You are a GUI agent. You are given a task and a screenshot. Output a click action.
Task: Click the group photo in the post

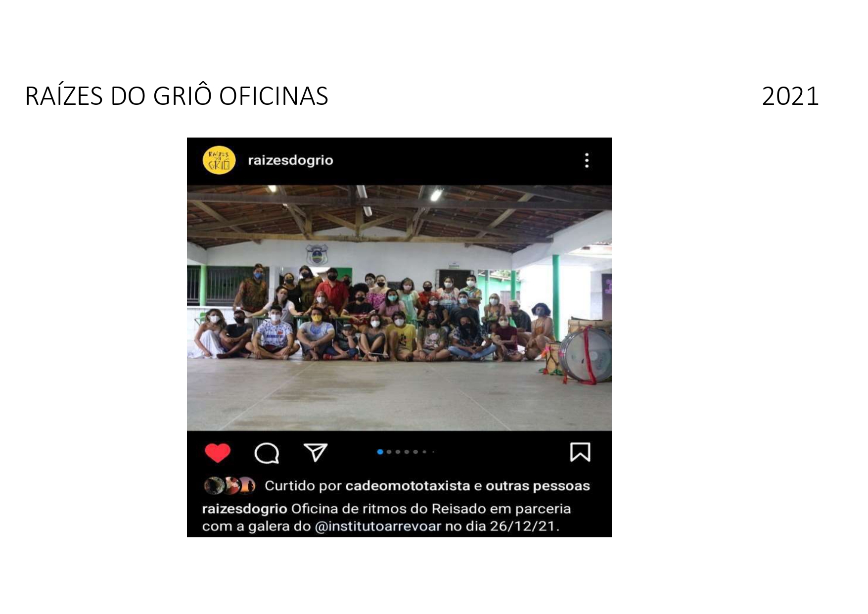pyautogui.click(x=399, y=308)
